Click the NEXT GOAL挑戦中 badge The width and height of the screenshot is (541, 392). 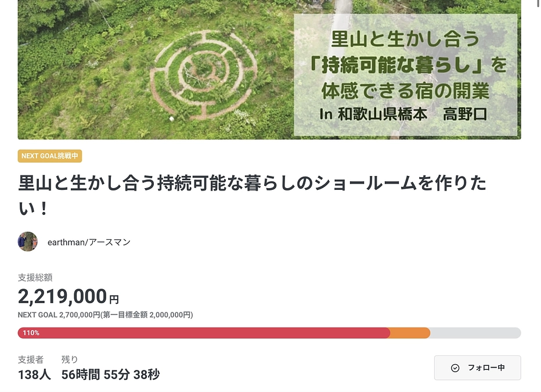tap(49, 156)
